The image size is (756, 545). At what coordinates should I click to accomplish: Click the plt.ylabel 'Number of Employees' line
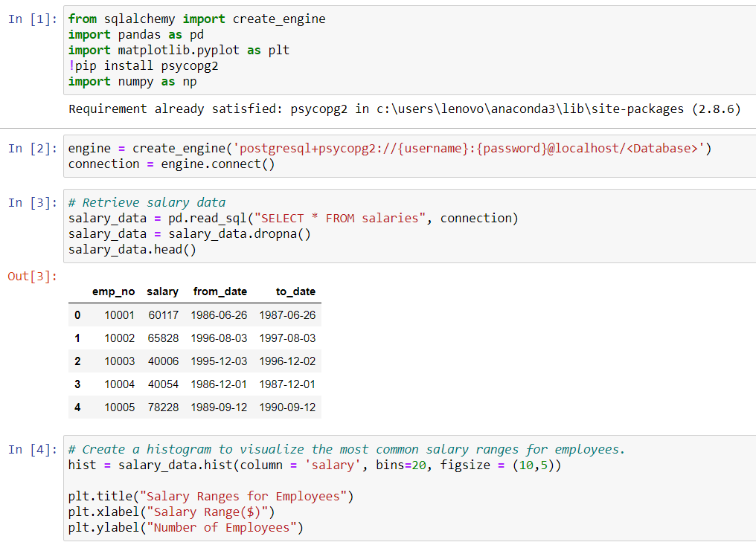coord(186,528)
